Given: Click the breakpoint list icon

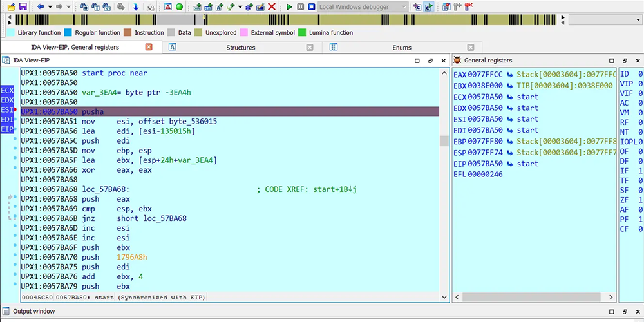Looking at the screenshot, I should coord(446,6).
